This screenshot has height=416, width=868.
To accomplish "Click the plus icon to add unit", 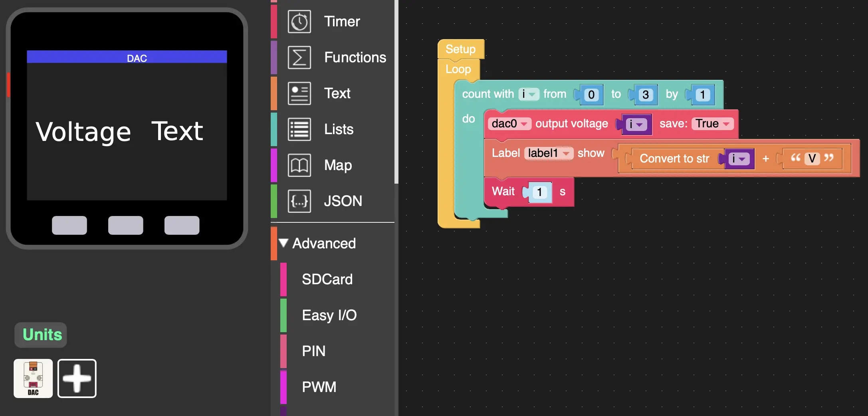I will 77,378.
